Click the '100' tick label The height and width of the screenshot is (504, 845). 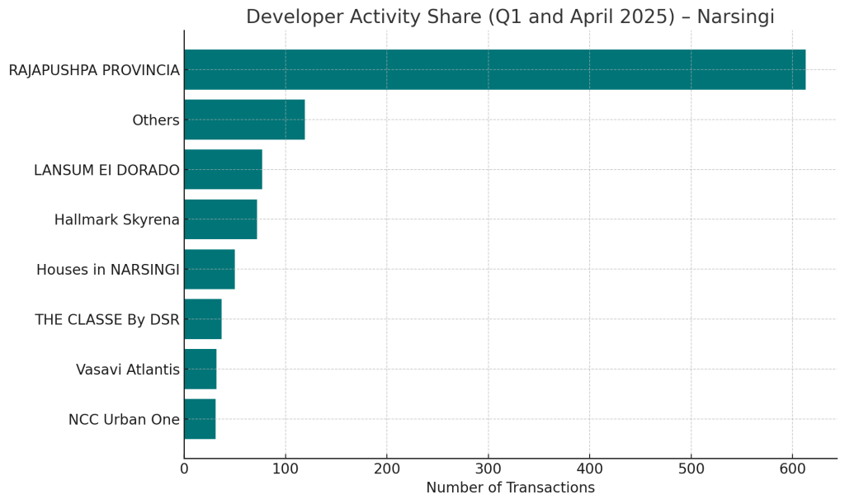286,469
